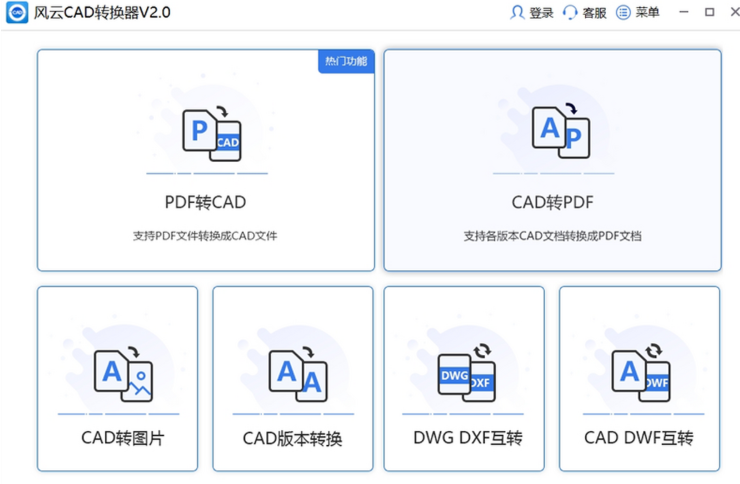740x484 pixels.
Task: Select the CAD转PDF title text
Action: pos(553,202)
